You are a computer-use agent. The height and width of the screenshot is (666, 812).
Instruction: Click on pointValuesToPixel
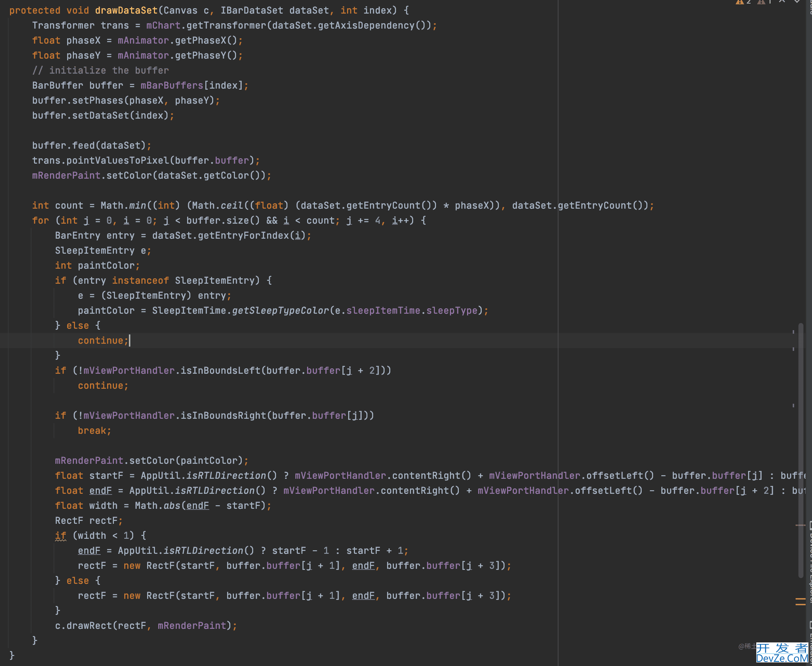click(x=118, y=160)
